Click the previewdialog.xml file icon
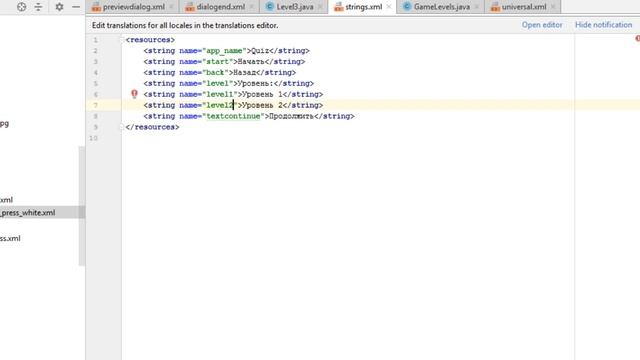This screenshot has width=640, height=360. (x=96, y=7)
